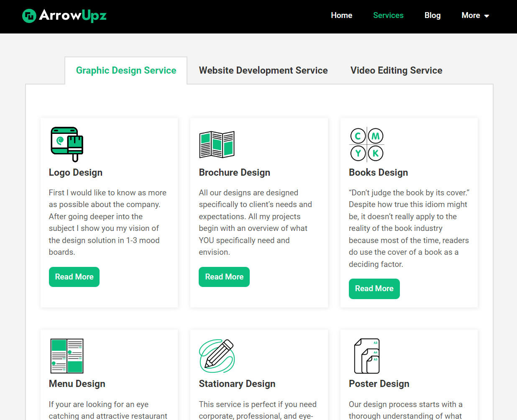
Task: Open the More navigation menu
Action: point(475,15)
